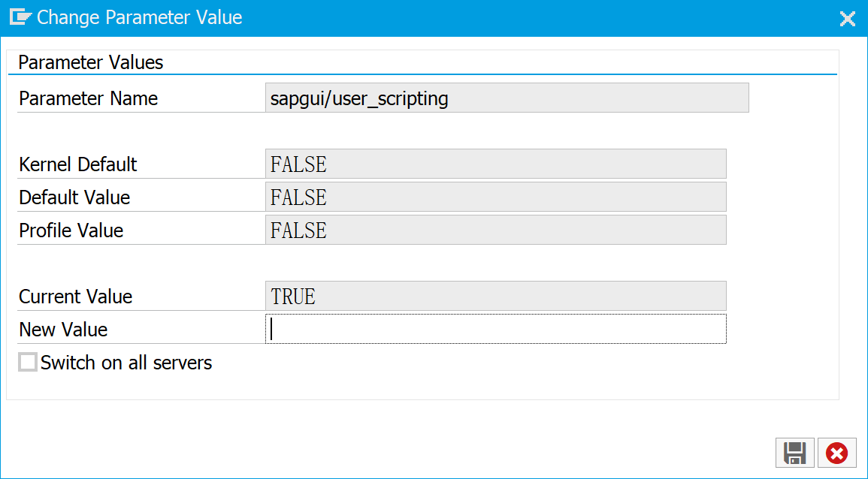This screenshot has height=479, width=868.
Task: Click the Parameter Name label
Action: pyautogui.click(x=89, y=98)
